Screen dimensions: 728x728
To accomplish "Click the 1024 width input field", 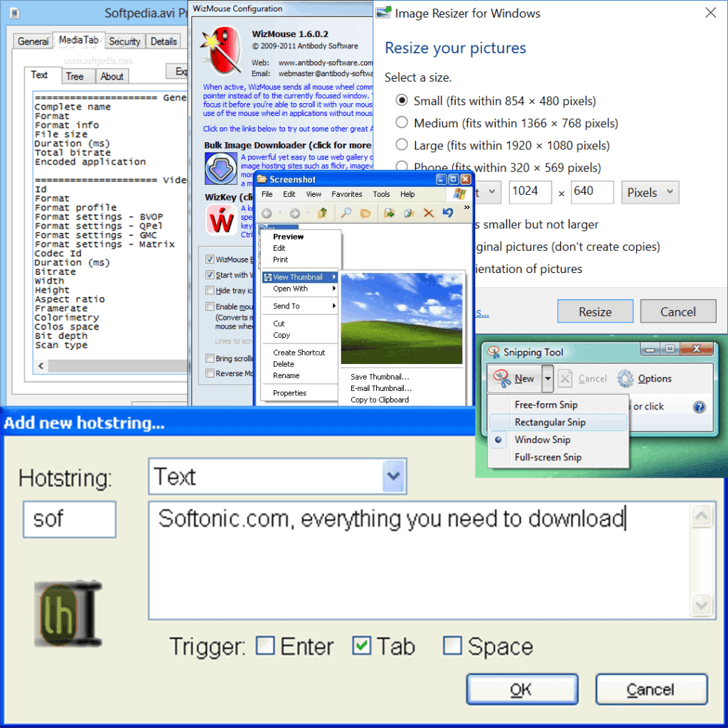I will click(530, 192).
